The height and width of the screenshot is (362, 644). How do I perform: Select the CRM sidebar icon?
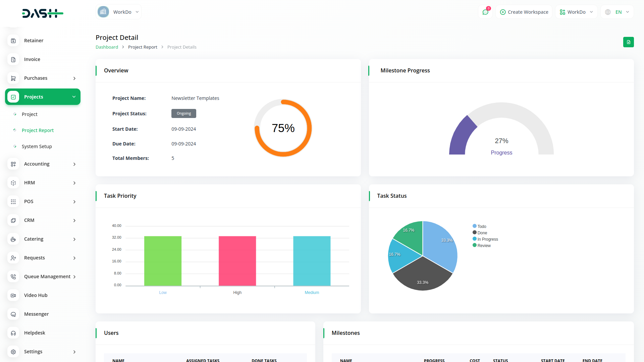point(13,220)
